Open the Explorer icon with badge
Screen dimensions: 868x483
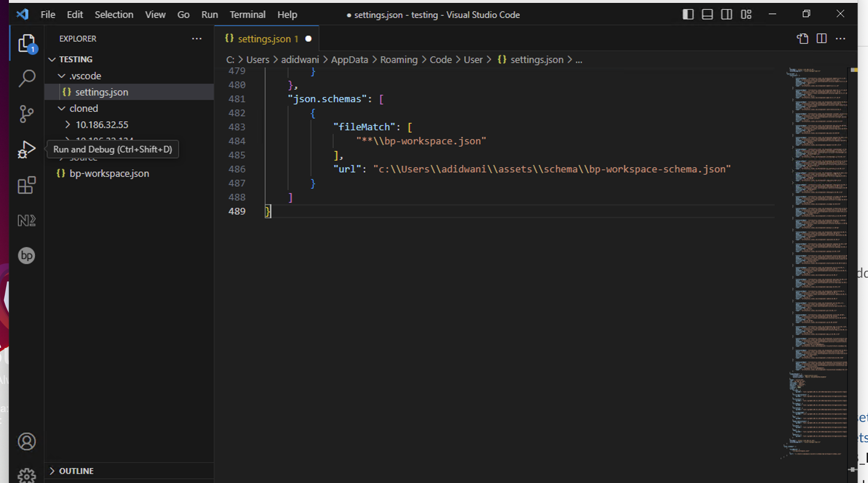coord(26,43)
